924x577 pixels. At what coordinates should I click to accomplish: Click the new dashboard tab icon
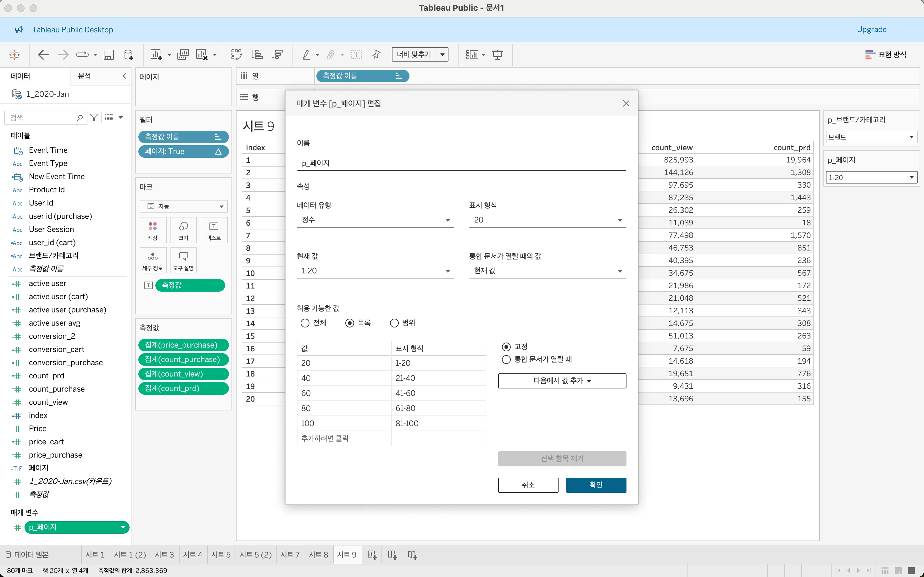click(x=392, y=554)
